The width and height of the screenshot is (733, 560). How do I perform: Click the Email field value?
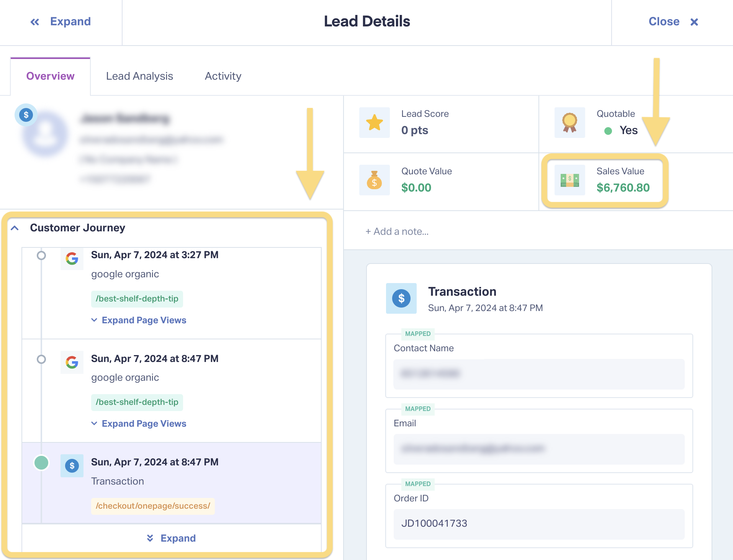tap(539, 449)
